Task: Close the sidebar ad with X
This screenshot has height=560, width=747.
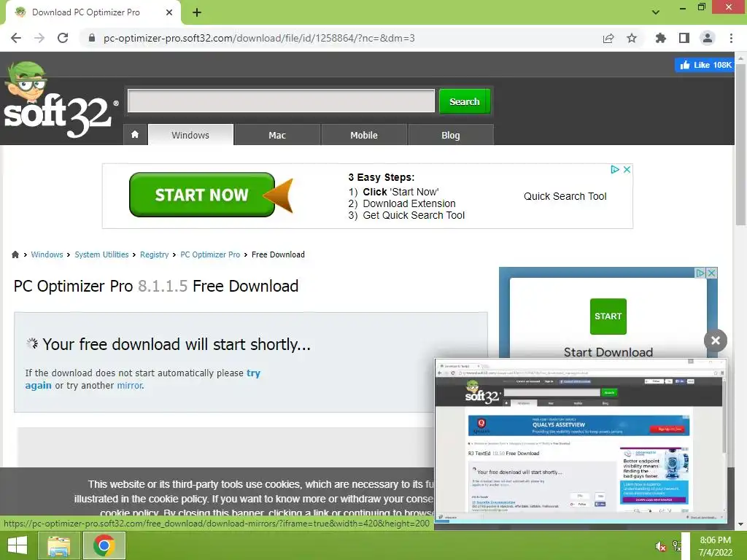Action: [711, 273]
